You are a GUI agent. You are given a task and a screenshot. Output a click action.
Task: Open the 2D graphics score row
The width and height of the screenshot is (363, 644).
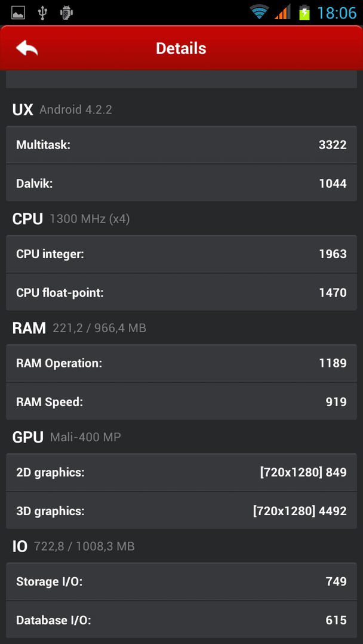tap(181, 472)
